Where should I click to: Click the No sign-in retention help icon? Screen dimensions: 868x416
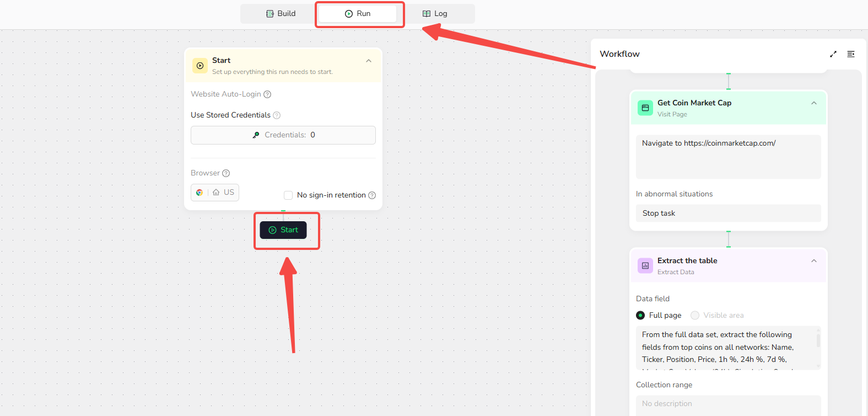(x=372, y=195)
